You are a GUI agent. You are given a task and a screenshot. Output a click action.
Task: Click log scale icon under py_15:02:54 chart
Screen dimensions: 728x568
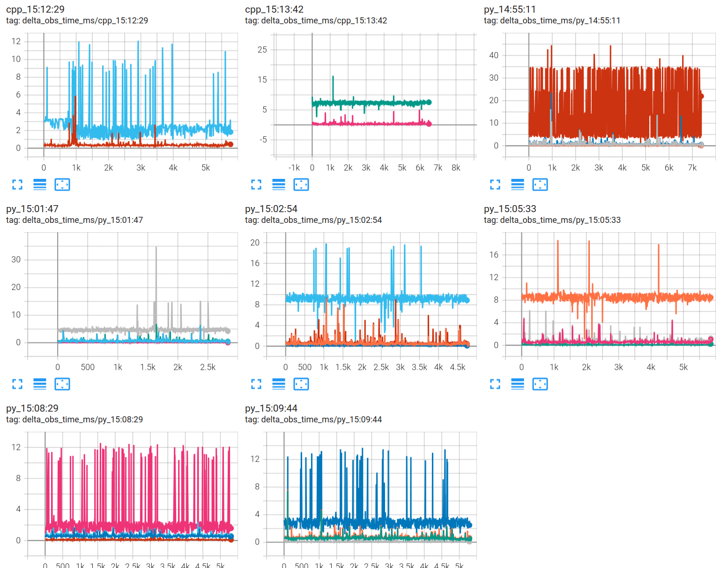click(x=279, y=384)
